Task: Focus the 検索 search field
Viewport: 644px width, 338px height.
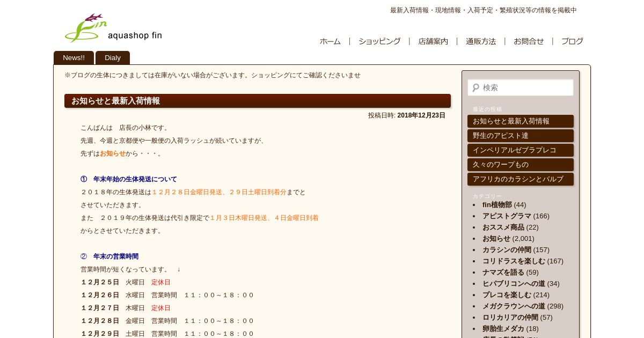Action: [x=521, y=87]
